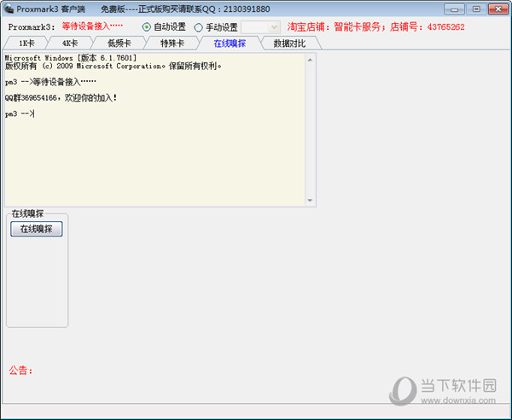The width and height of the screenshot is (512, 420).
Task: Click the 淘宝店铺 shop info text
Action: point(375,26)
